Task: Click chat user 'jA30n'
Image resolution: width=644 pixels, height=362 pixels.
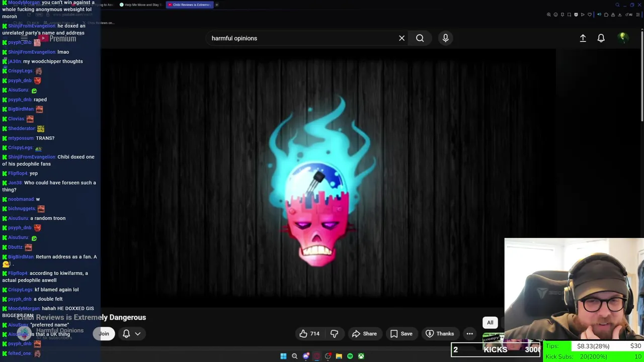Action: pos(15,61)
